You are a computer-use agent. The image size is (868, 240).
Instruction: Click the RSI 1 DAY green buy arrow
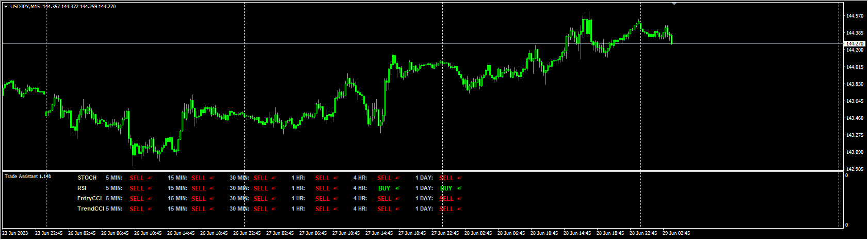coord(459,188)
